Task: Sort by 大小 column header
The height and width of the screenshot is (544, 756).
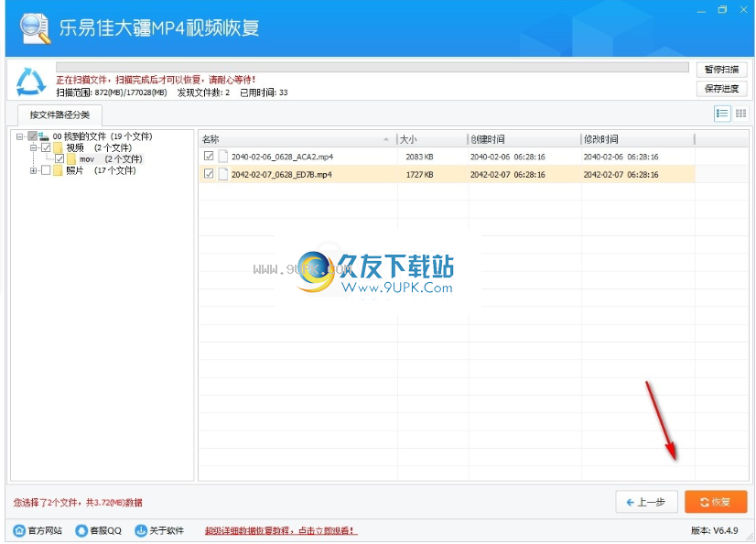Action: (x=433, y=139)
